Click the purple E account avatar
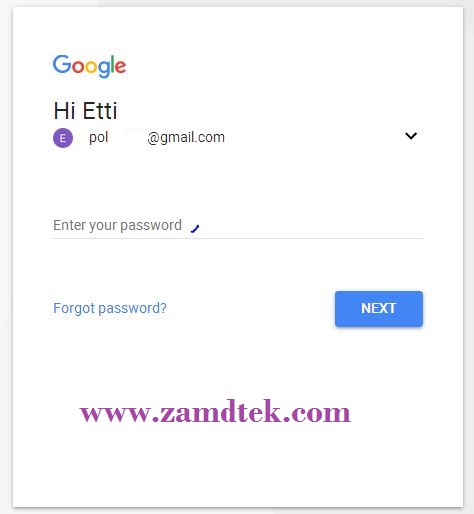 [x=63, y=138]
